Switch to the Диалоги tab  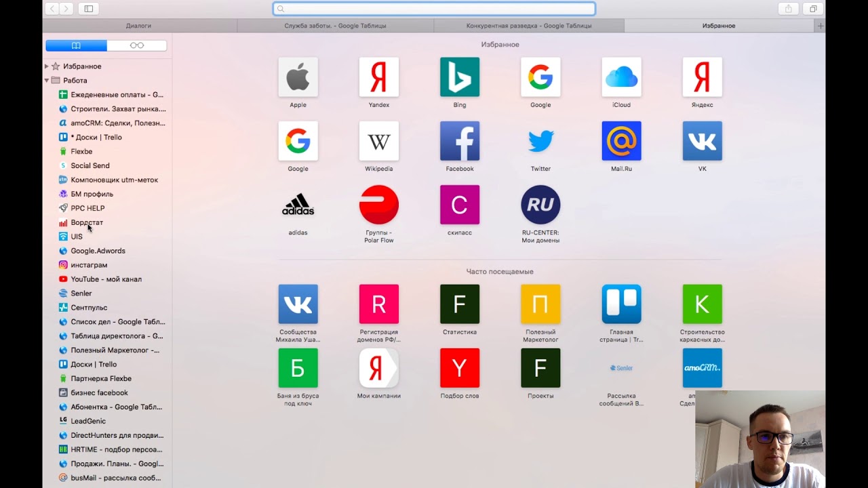click(x=139, y=26)
